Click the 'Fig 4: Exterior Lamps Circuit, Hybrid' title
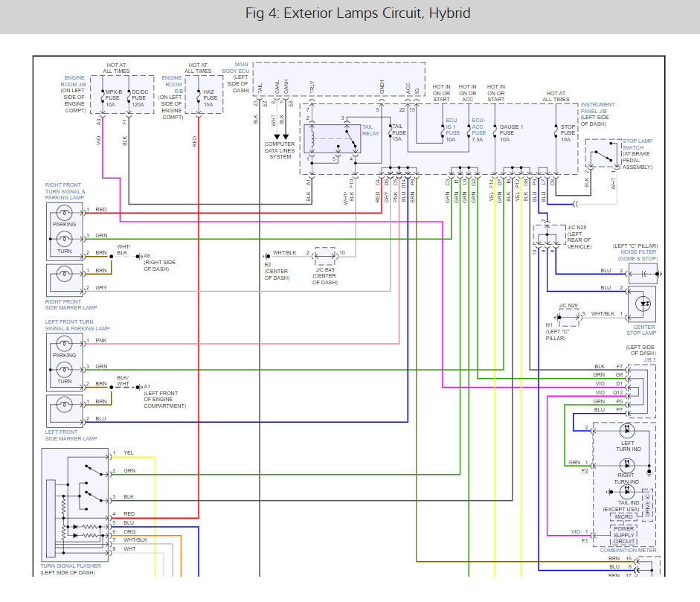700x602 pixels. click(x=358, y=13)
